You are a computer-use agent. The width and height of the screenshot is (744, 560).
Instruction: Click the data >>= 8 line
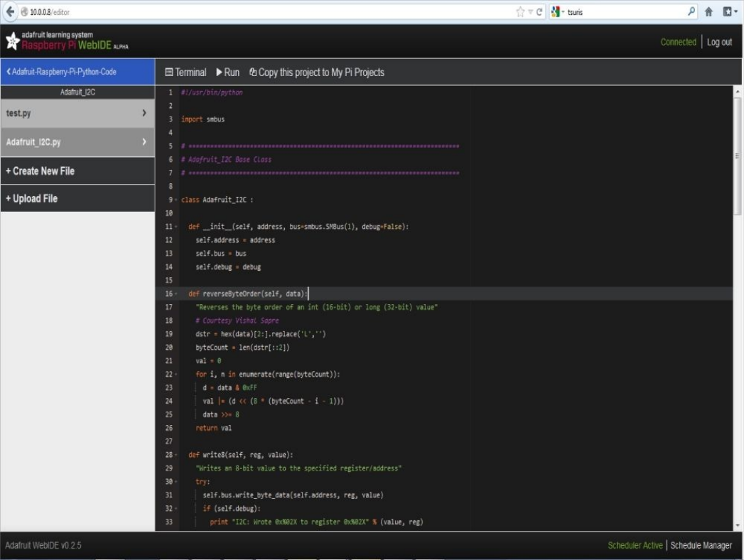click(x=221, y=415)
